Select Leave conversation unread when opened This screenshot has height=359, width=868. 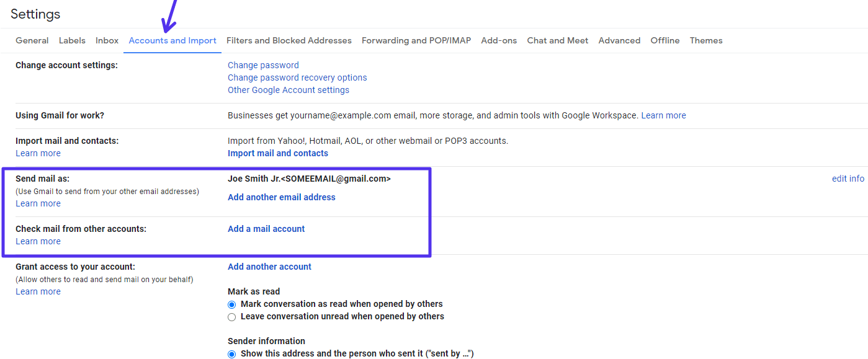(231, 317)
